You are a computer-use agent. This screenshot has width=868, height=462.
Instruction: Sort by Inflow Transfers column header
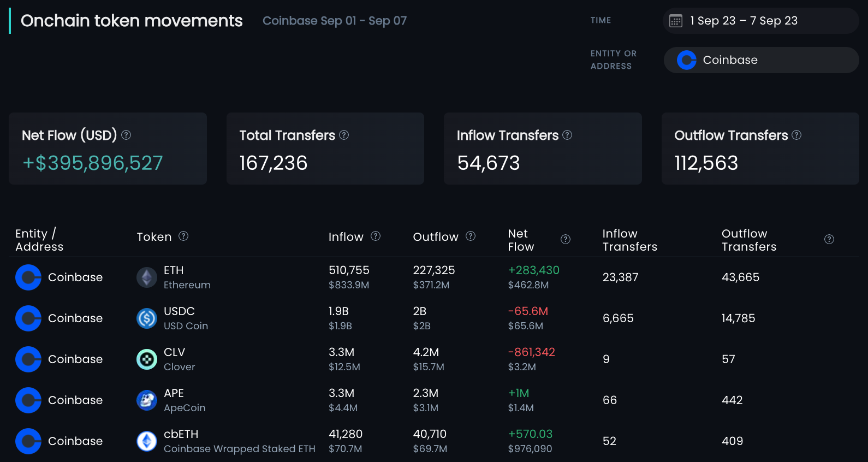630,240
